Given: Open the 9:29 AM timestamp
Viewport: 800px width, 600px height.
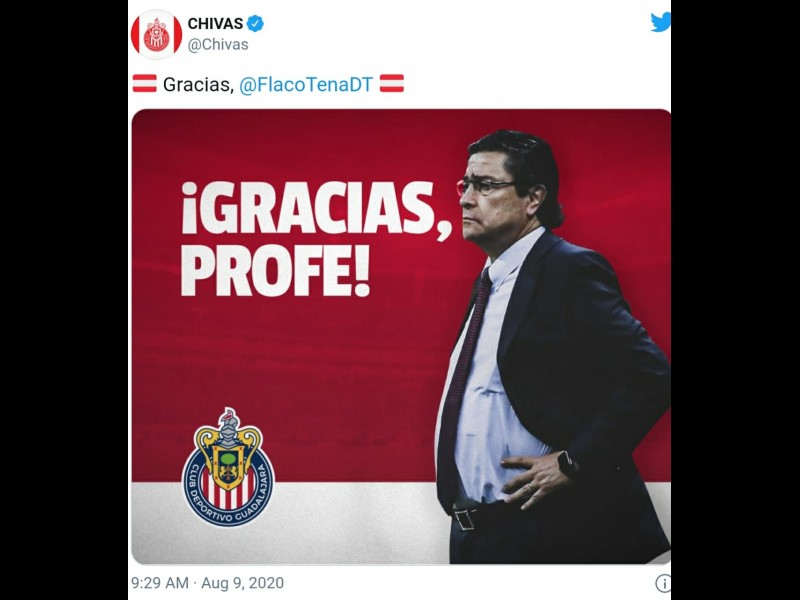Looking at the screenshot, I should [160, 583].
